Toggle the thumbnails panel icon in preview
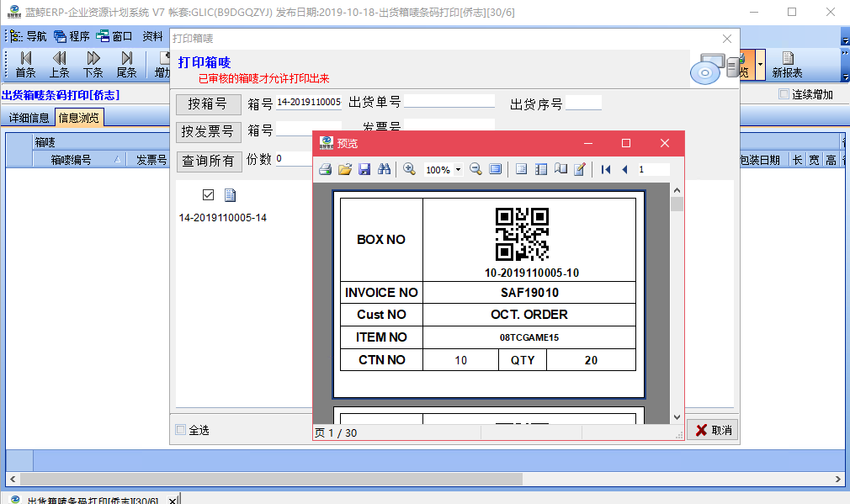 (540, 170)
